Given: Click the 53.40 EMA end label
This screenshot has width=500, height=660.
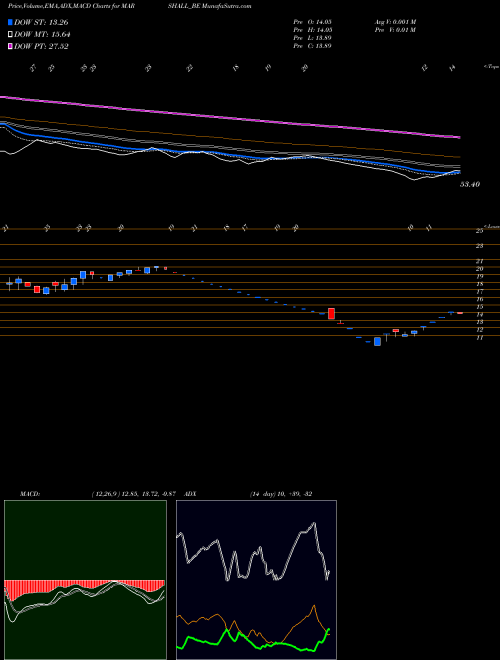Looking at the screenshot, I should point(470,184).
